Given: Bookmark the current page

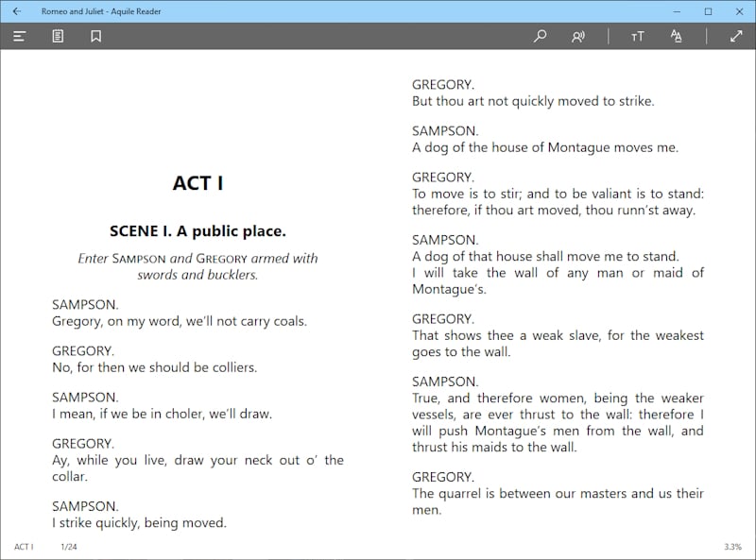Looking at the screenshot, I should click(x=96, y=36).
